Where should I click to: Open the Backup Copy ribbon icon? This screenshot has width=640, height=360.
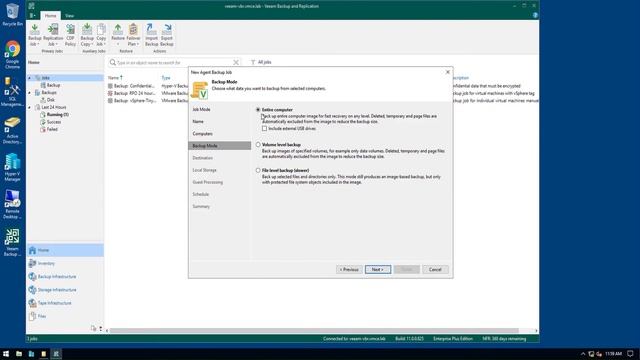87,35
